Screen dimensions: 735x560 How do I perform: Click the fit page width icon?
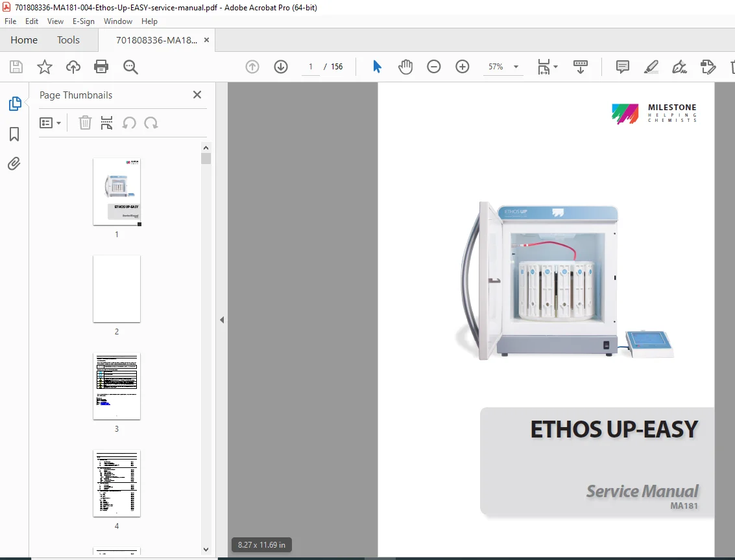tap(543, 67)
